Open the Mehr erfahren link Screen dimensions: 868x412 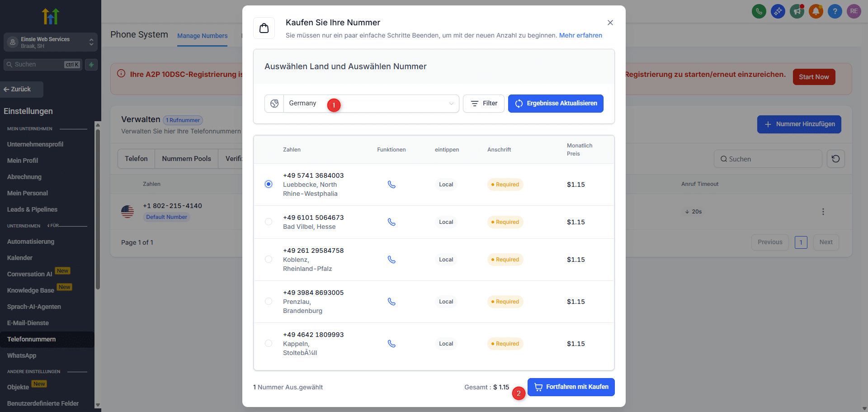pyautogui.click(x=580, y=35)
